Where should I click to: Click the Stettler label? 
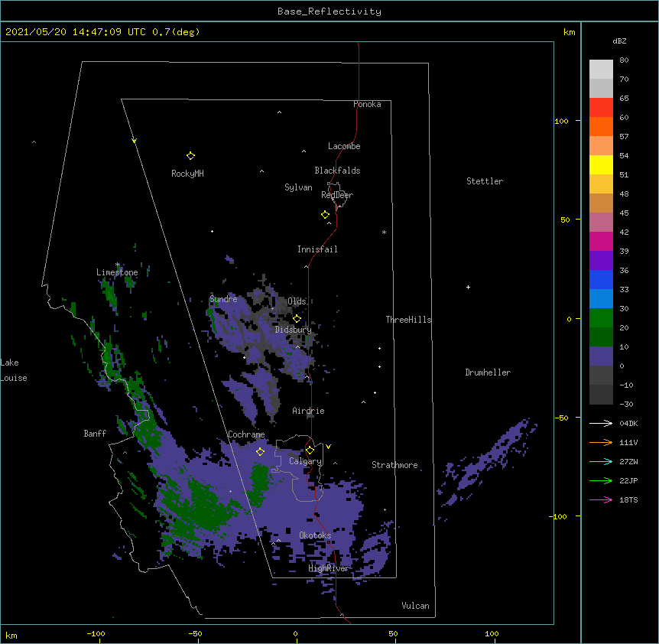point(485,181)
